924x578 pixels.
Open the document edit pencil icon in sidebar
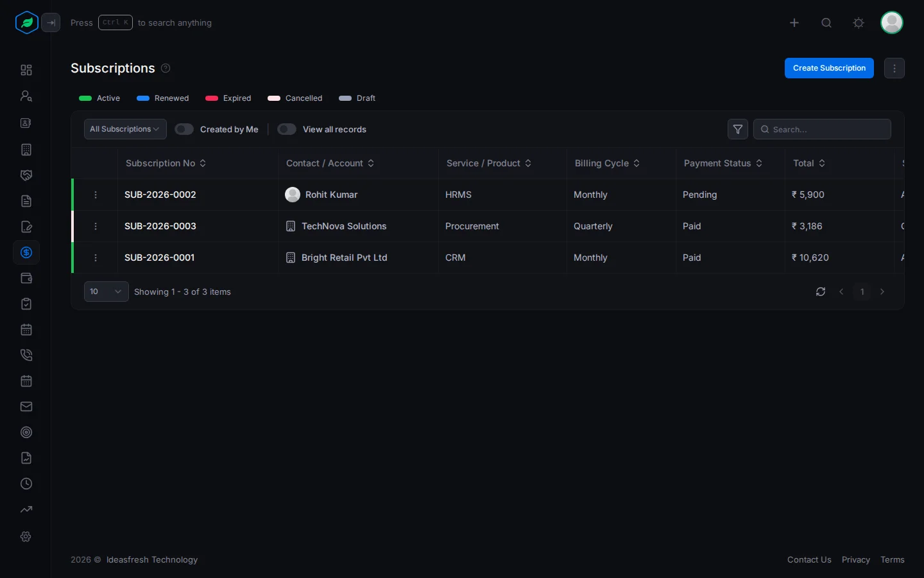[26, 227]
